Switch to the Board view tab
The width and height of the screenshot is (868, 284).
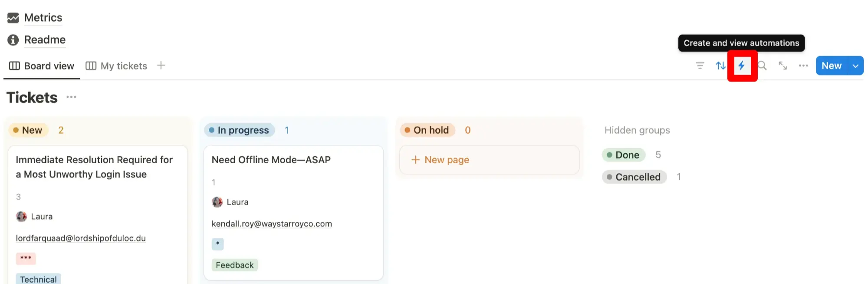coord(42,66)
